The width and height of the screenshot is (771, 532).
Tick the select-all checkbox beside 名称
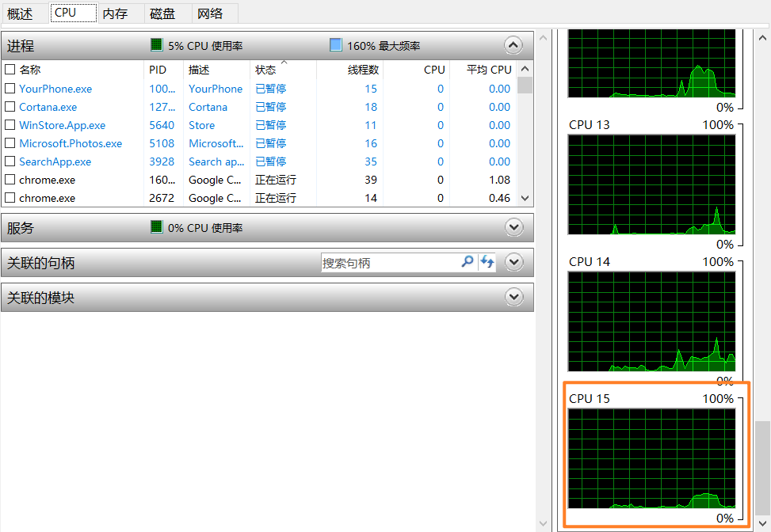tap(10, 69)
